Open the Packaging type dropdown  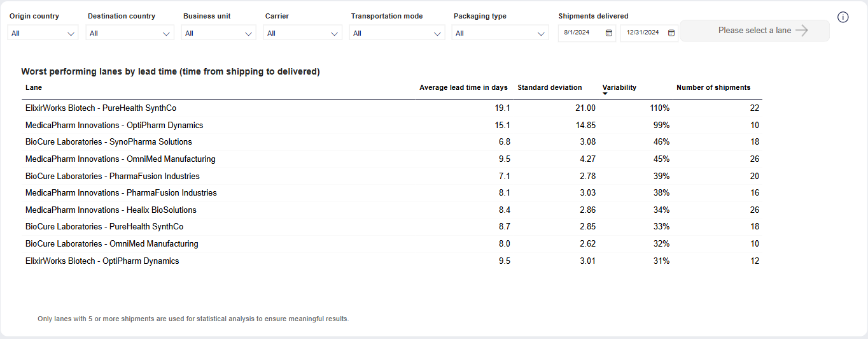click(x=500, y=33)
